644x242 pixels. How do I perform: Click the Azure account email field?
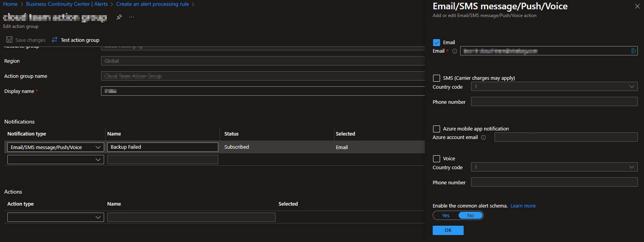[x=566, y=137]
